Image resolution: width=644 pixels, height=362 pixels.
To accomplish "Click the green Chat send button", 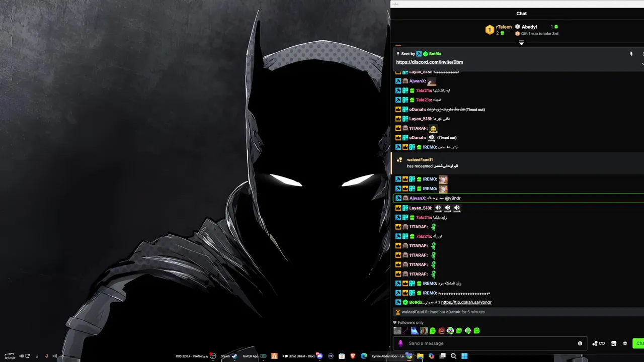I will (638, 343).
